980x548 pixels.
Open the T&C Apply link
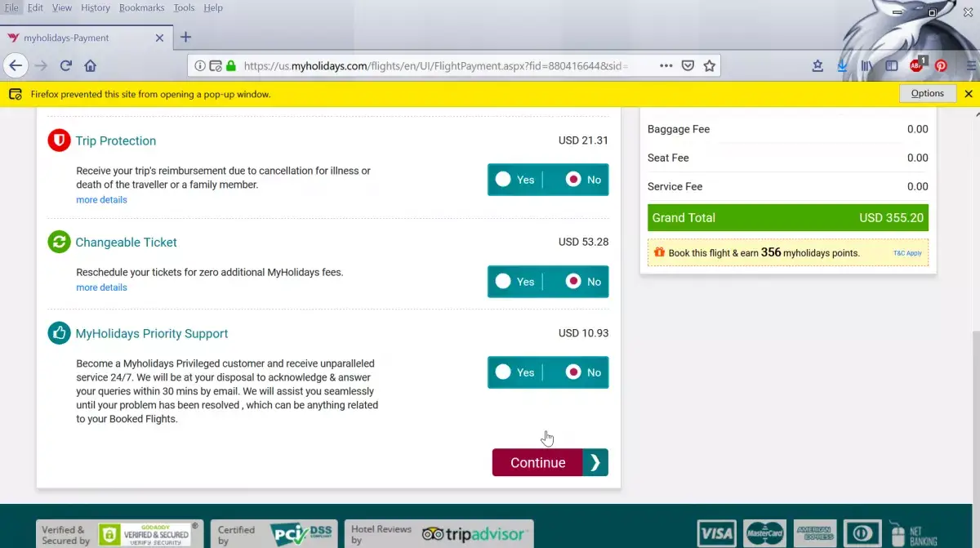[907, 253]
